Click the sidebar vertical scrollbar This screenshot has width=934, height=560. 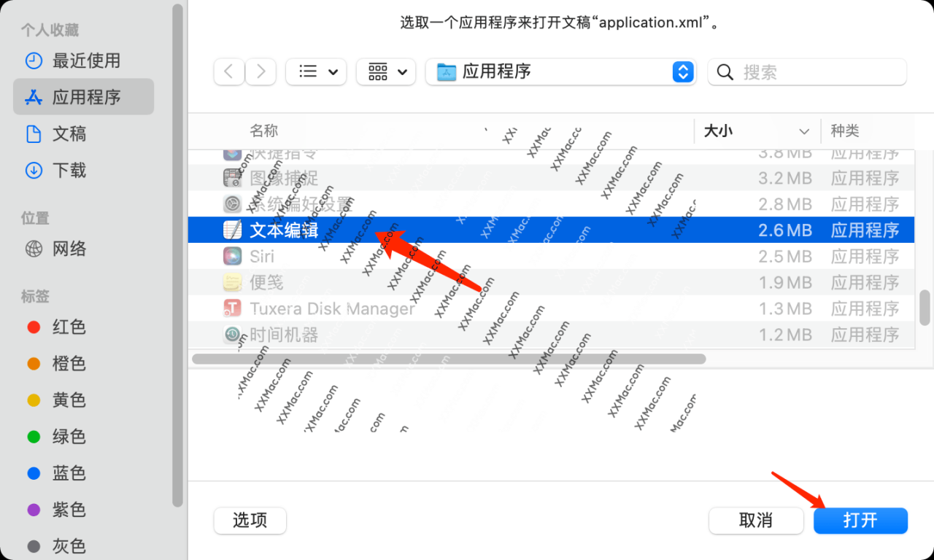tap(177, 255)
